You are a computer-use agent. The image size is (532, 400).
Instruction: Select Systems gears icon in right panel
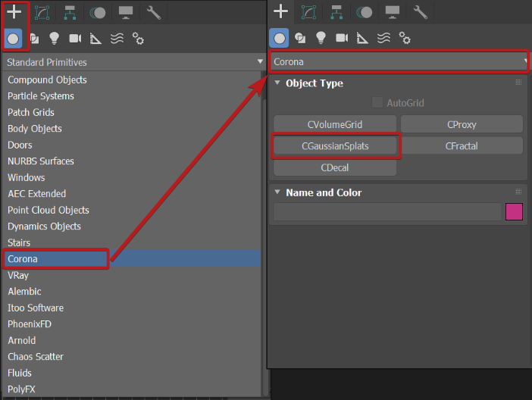(405, 38)
